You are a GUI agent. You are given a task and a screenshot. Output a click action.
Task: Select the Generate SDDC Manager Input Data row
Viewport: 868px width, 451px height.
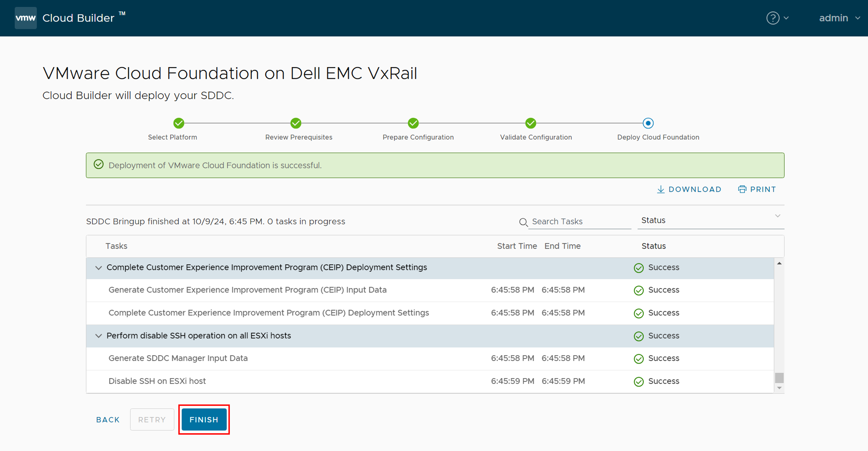(430, 358)
